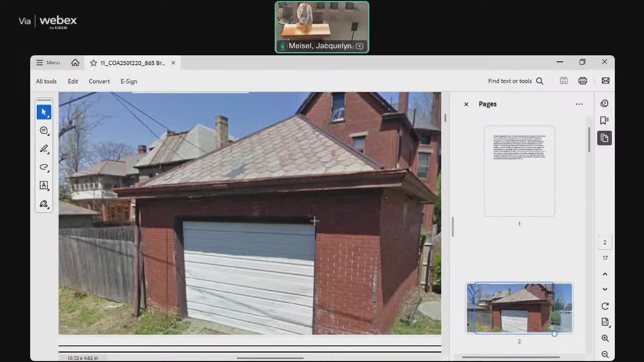Go to the next page with down chevron

pos(605,289)
